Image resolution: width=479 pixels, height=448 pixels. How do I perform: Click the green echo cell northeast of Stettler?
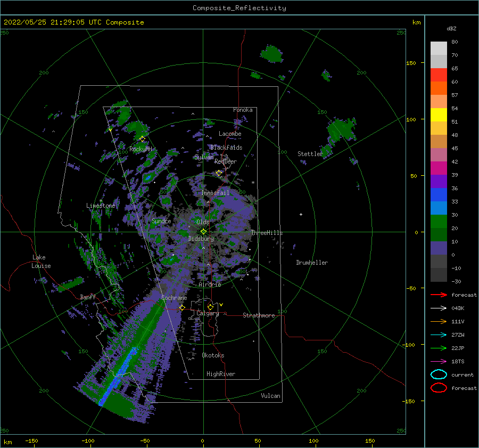pos(341,129)
